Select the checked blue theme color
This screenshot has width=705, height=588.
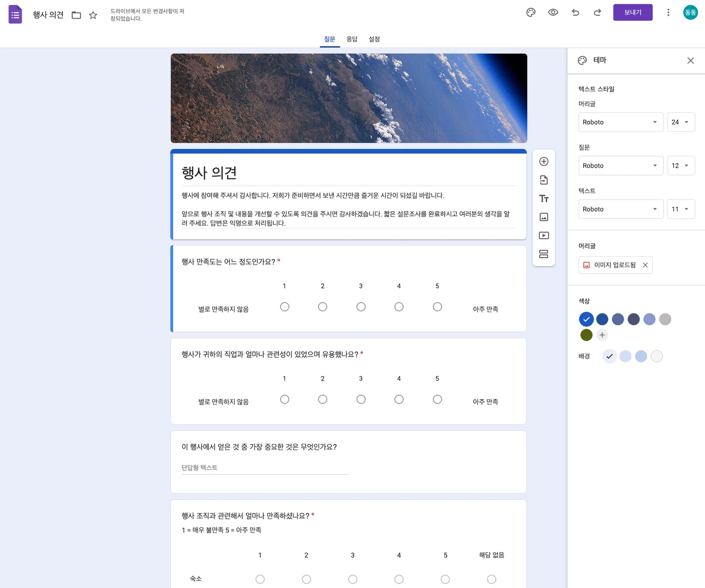point(586,319)
